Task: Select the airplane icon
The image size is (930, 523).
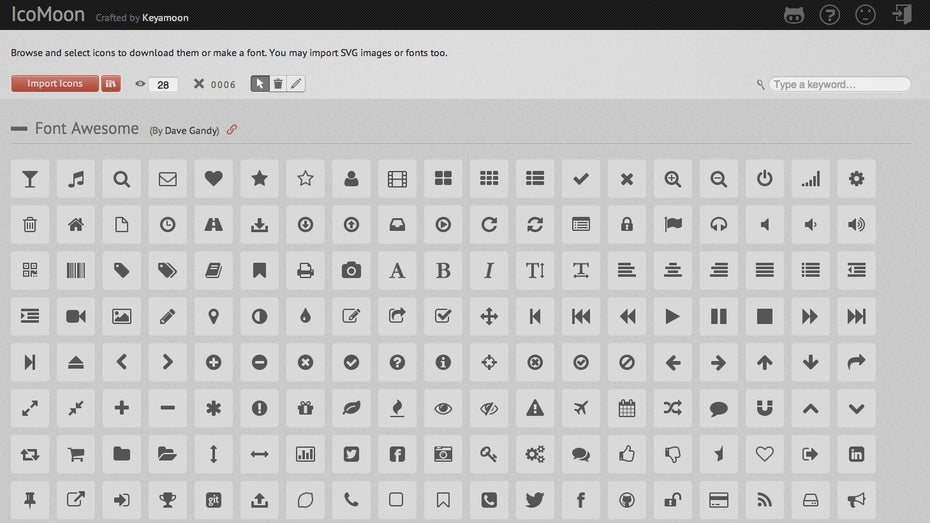Action: [x=581, y=408]
